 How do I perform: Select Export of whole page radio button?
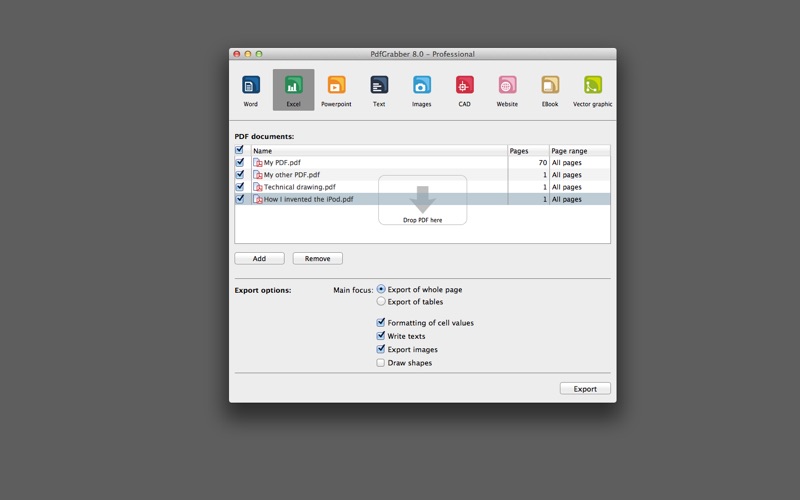381,289
